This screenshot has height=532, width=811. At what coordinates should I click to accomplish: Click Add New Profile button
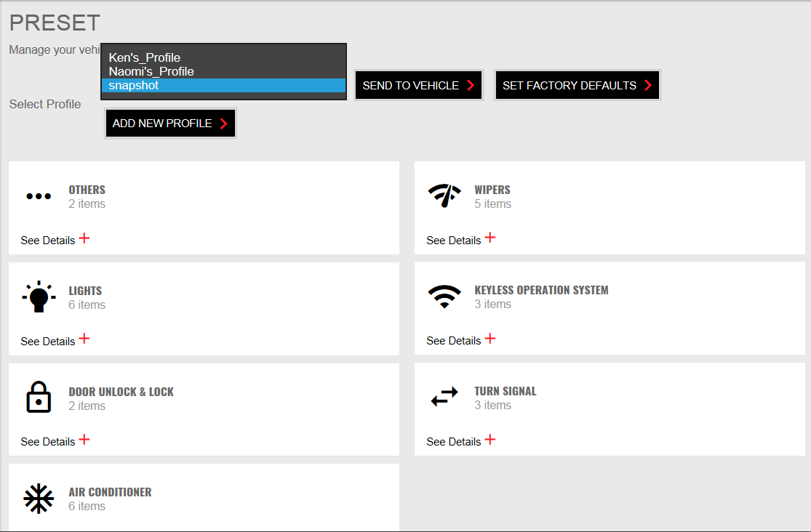[170, 124]
